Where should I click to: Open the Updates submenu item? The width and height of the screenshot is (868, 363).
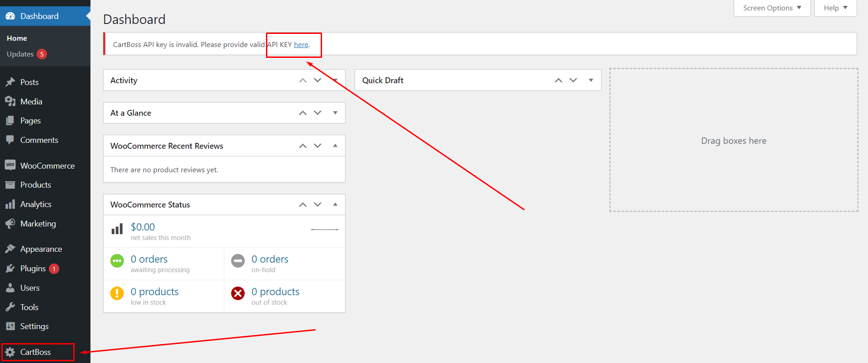click(x=20, y=54)
